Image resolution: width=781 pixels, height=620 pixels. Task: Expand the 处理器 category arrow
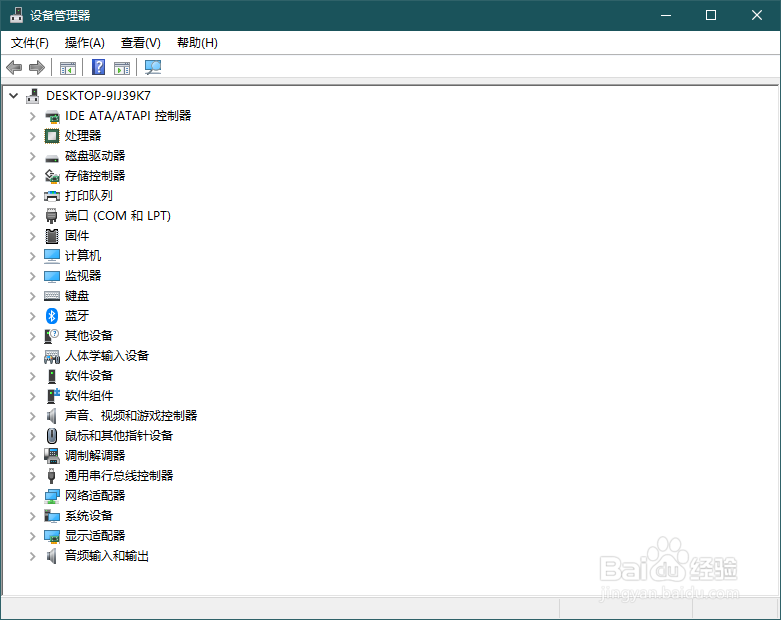[x=32, y=136]
